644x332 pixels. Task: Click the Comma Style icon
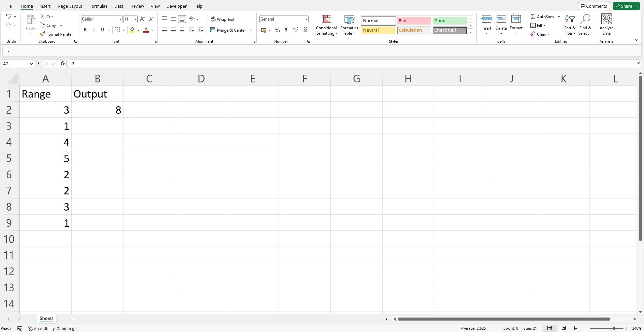tap(286, 30)
